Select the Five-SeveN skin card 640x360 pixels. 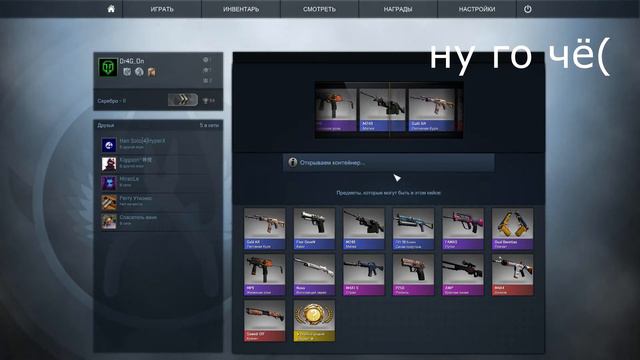click(314, 229)
